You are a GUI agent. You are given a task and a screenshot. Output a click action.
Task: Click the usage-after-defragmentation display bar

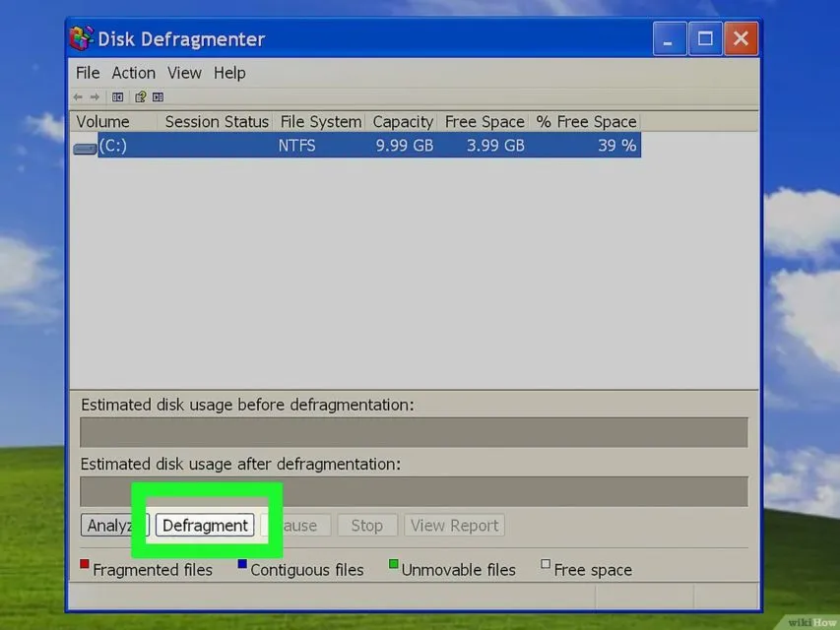pyautogui.click(x=414, y=491)
